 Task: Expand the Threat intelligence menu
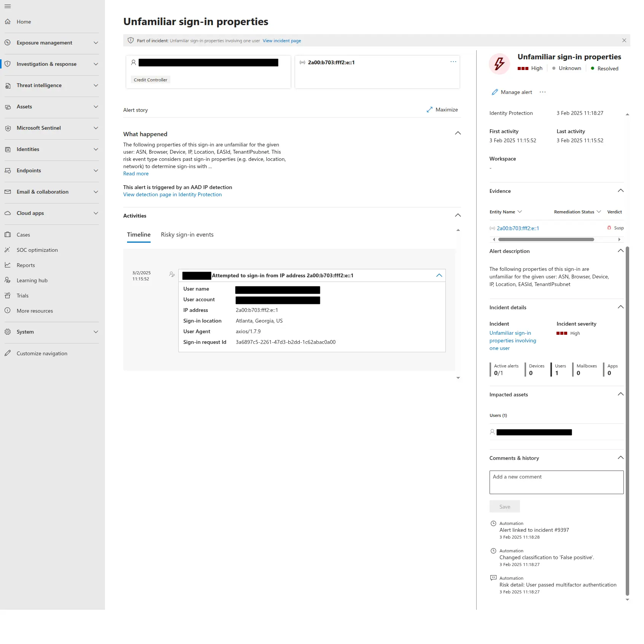pyautogui.click(x=96, y=85)
